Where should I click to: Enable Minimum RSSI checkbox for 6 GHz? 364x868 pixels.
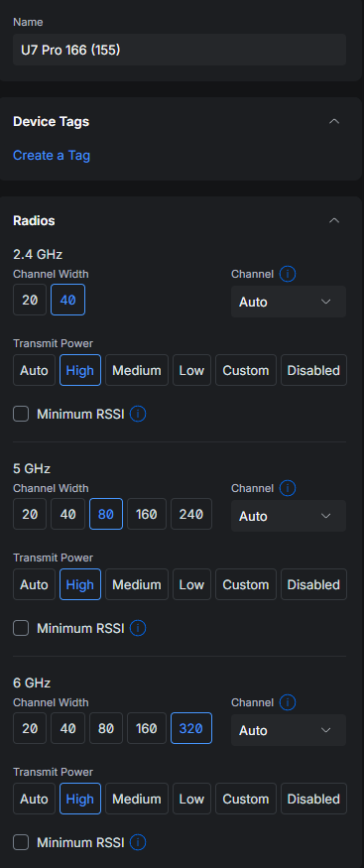[x=21, y=842]
